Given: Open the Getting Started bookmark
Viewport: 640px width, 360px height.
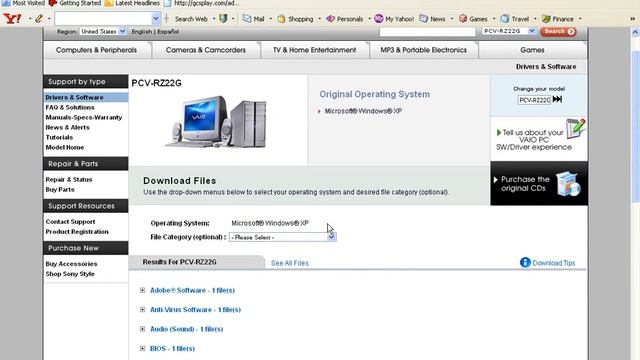Looking at the screenshot, I should pyautogui.click(x=75, y=3).
